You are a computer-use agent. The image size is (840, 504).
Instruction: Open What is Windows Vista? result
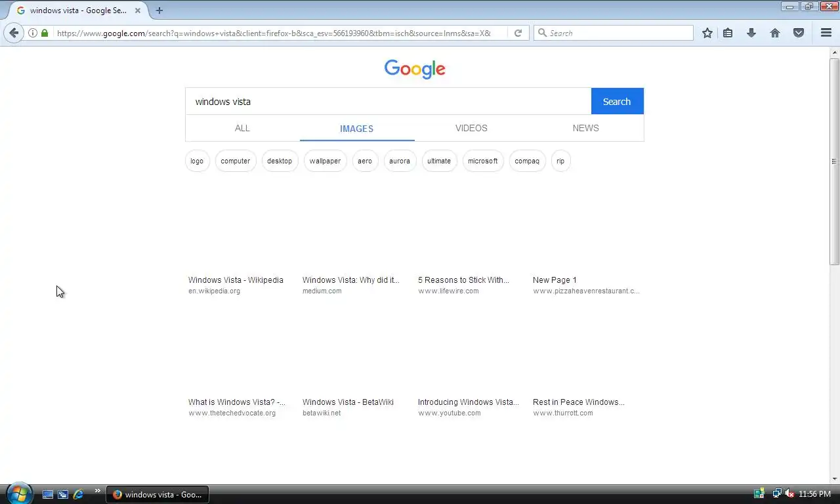[237, 402]
